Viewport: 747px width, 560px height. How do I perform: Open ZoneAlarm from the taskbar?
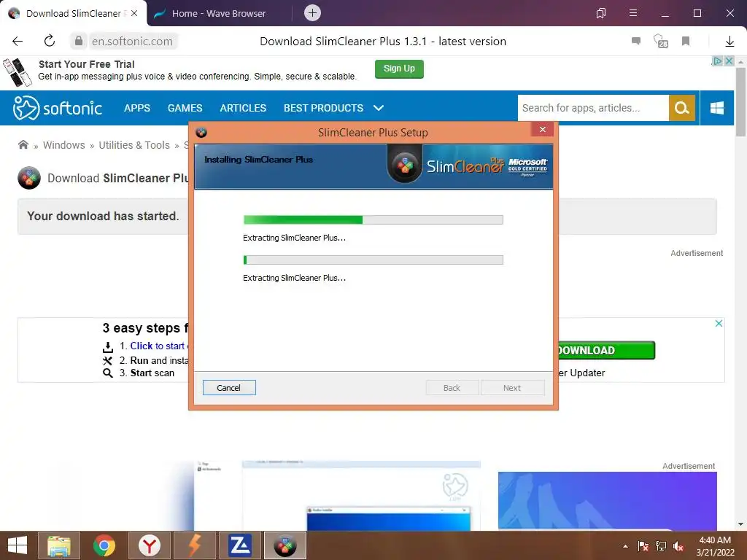tap(239, 545)
